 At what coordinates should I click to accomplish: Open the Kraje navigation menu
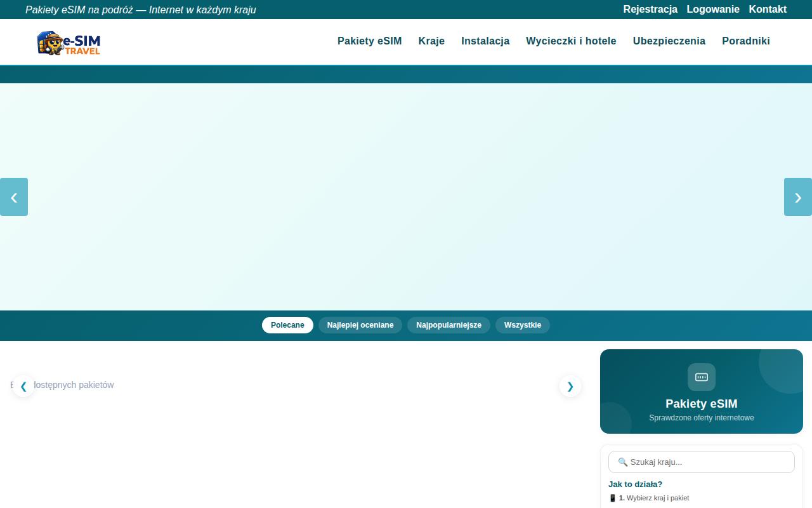coord(431,41)
